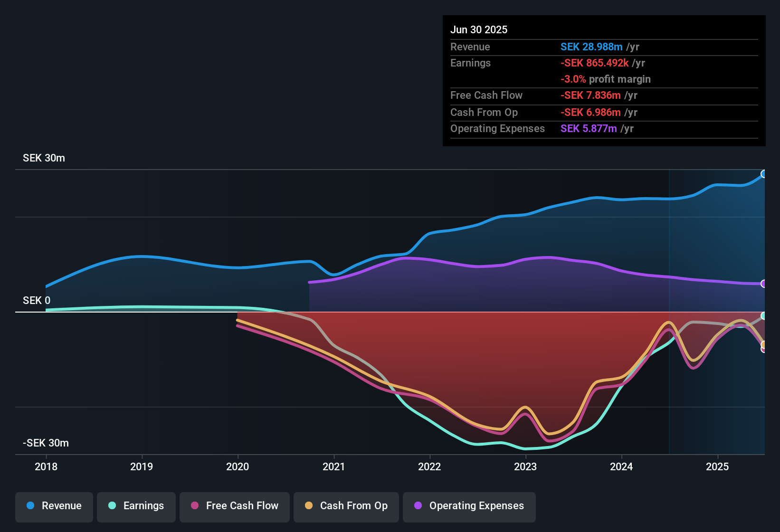This screenshot has height=532, width=780.
Task: Select the Revenue endpoint marker on the chart
Action: (764, 175)
